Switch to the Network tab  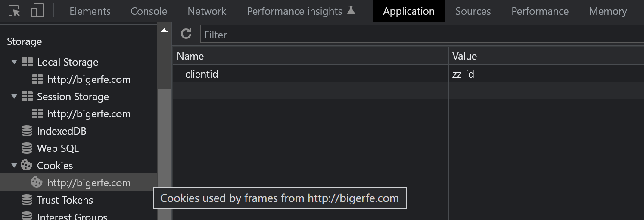click(x=207, y=11)
